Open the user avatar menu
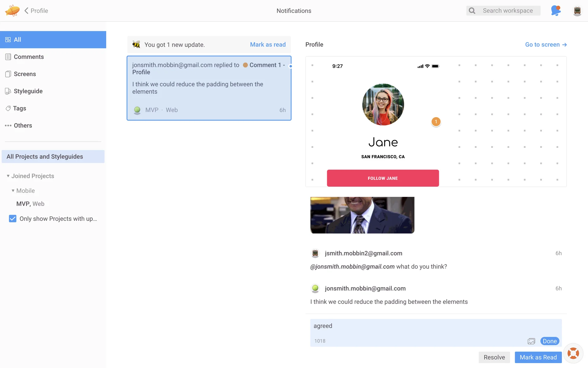Screen dimensions: 588x368 pos(577,11)
